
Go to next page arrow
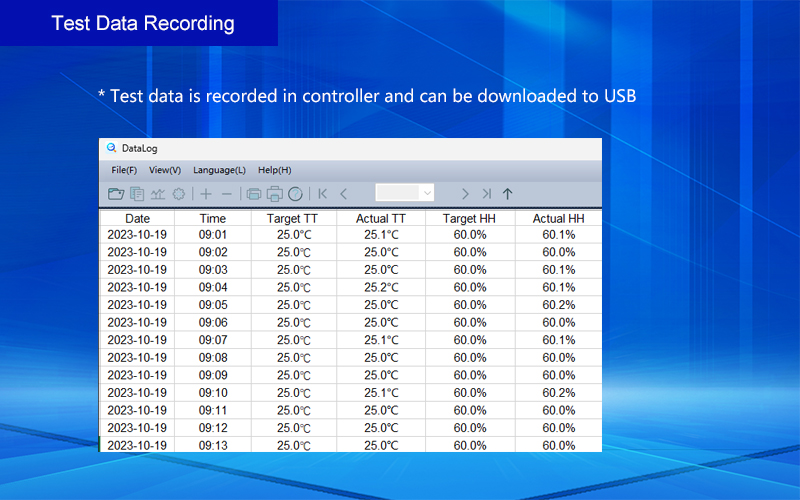click(x=465, y=194)
